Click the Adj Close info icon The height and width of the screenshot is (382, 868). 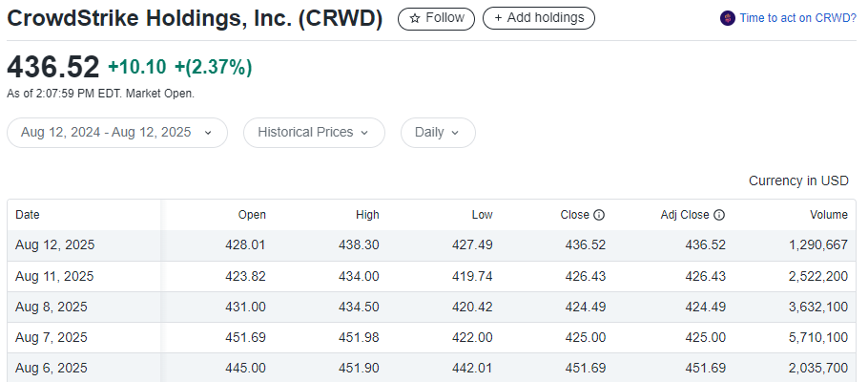click(x=719, y=215)
